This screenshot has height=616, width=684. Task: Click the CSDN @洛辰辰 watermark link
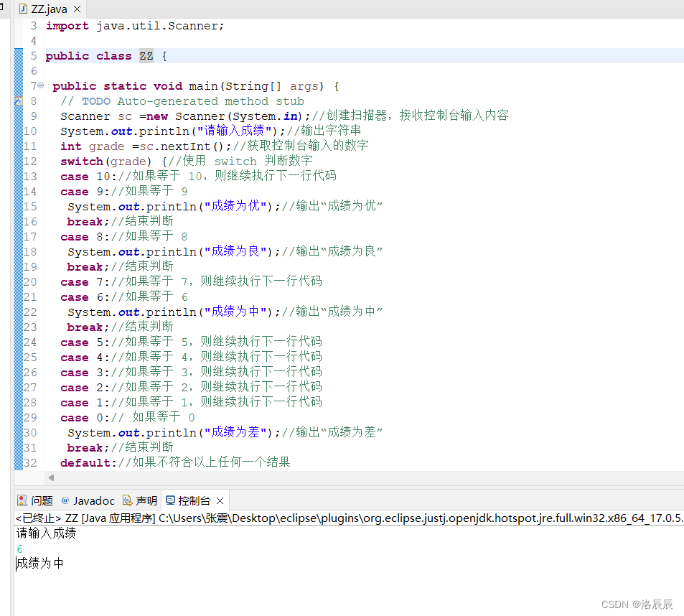(639, 604)
